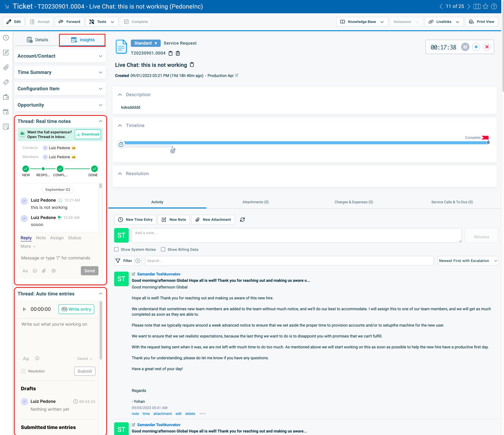The width and height of the screenshot is (504, 435).
Task: Click the timeline target goal marker
Action: click(173, 151)
